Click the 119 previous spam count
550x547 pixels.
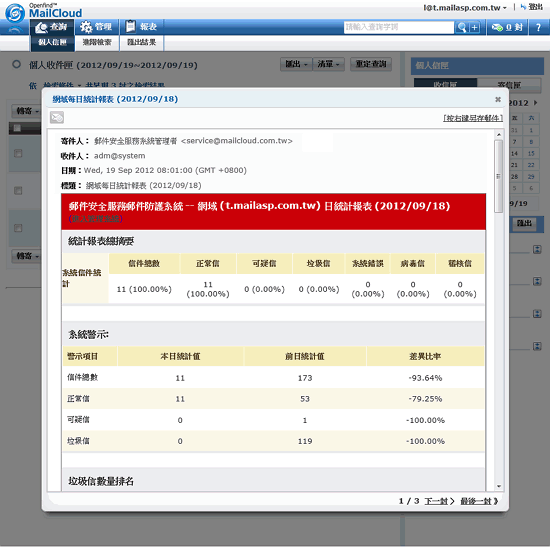tap(305, 441)
